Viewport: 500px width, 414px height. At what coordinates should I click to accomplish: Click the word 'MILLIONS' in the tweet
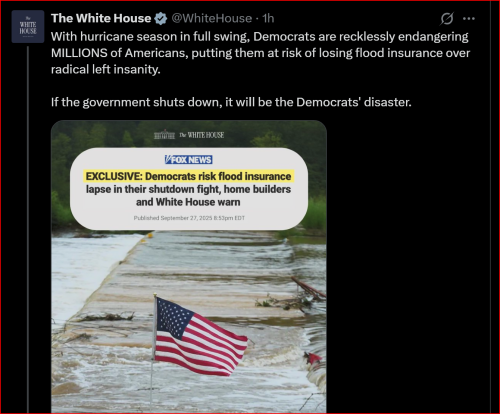79,53
